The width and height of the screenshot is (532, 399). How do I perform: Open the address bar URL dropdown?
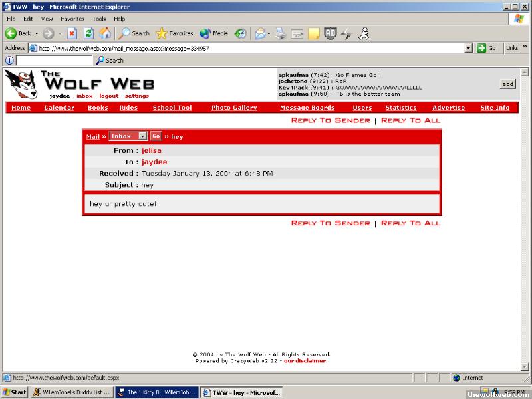pos(468,48)
